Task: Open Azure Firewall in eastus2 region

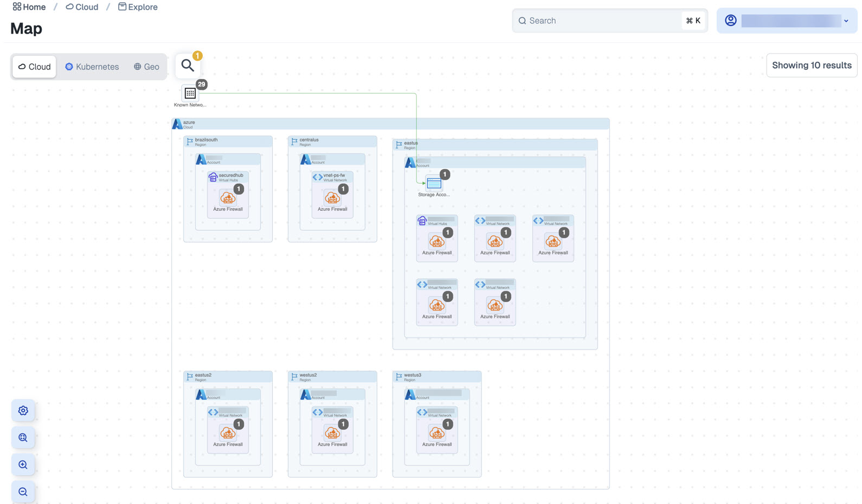Action: point(228,434)
